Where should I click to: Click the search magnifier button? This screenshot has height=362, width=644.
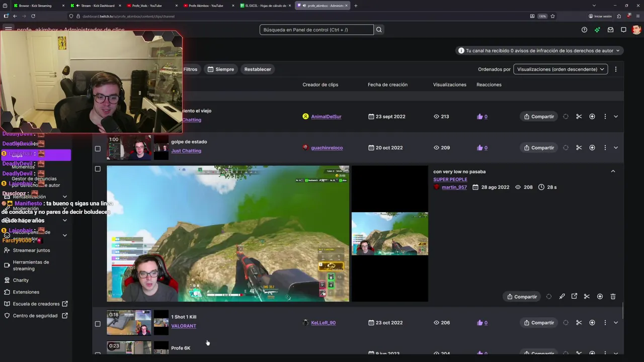tap(379, 30)
